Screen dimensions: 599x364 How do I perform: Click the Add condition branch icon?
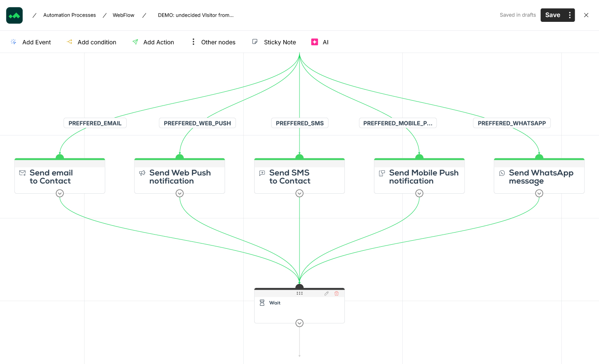point(70,42)
